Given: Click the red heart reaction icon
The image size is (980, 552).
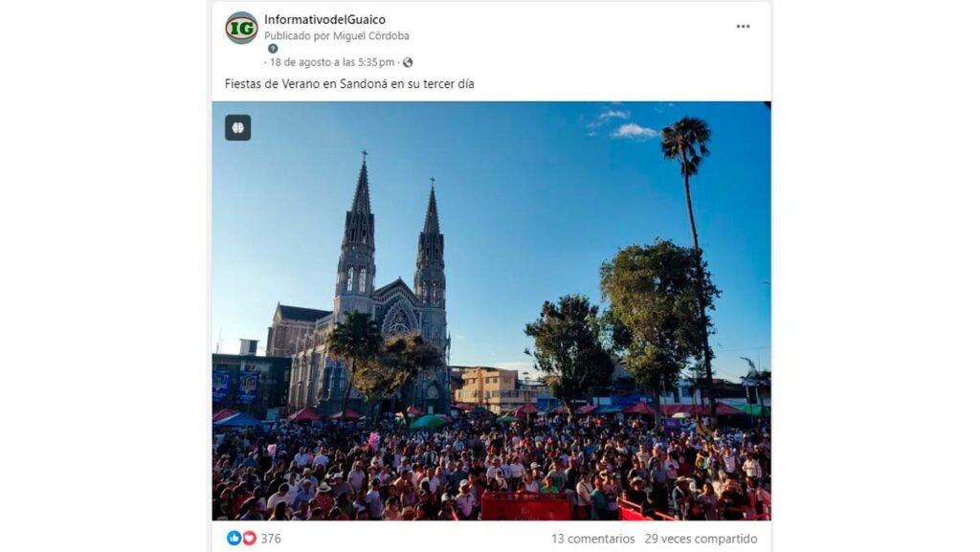Looking at the screenshot, I should 249,539.
